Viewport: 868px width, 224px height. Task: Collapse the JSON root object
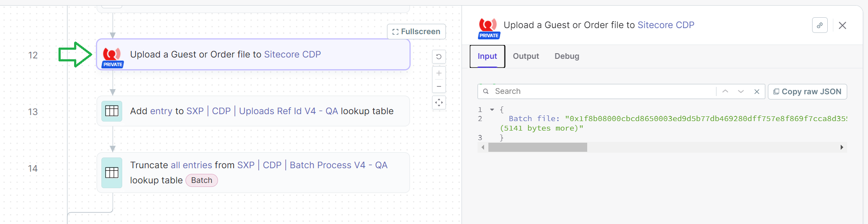coord(492,110)
